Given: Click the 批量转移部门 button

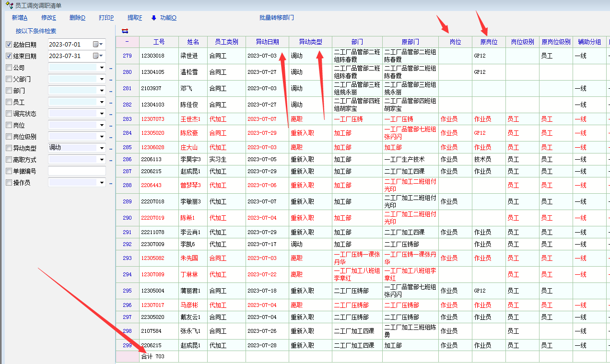Looking at the screenshot, I should click(277, 18).
